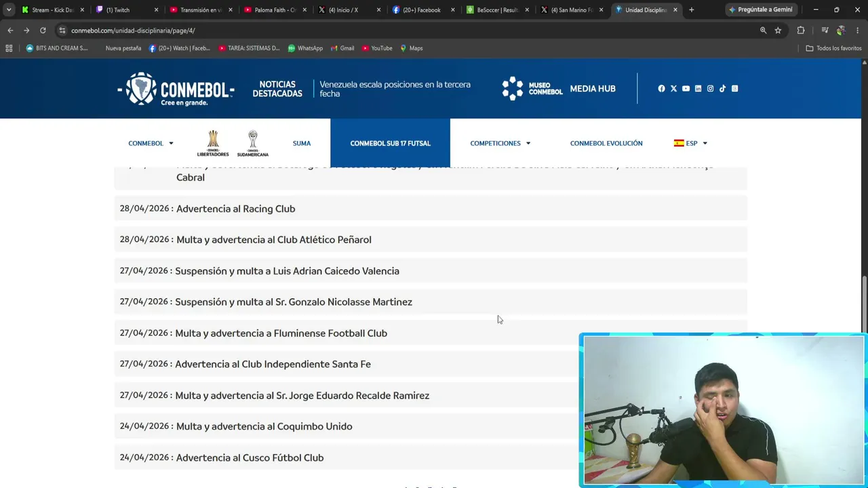
Task: Click the page vertical scrollbar thumb
Action: point(864,305)
